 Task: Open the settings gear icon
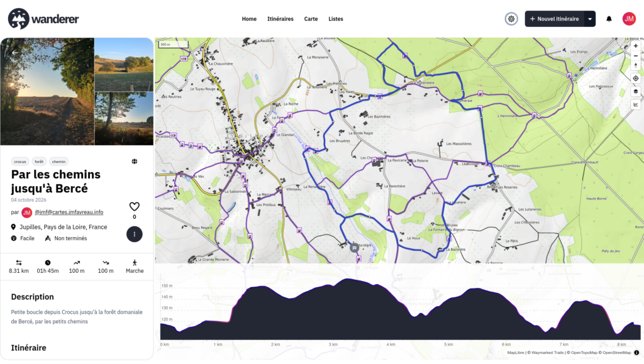pyautogui.click(x=511, y=19)
